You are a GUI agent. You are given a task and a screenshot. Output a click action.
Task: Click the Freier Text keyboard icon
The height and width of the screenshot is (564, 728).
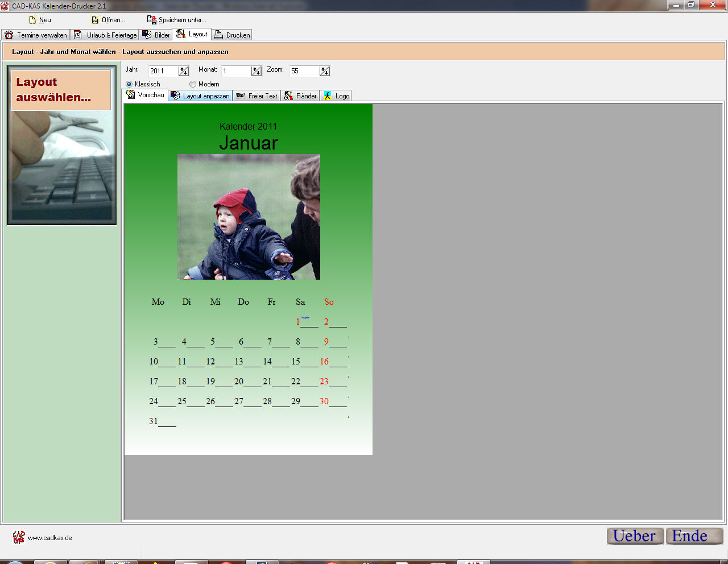click(241, 96)
